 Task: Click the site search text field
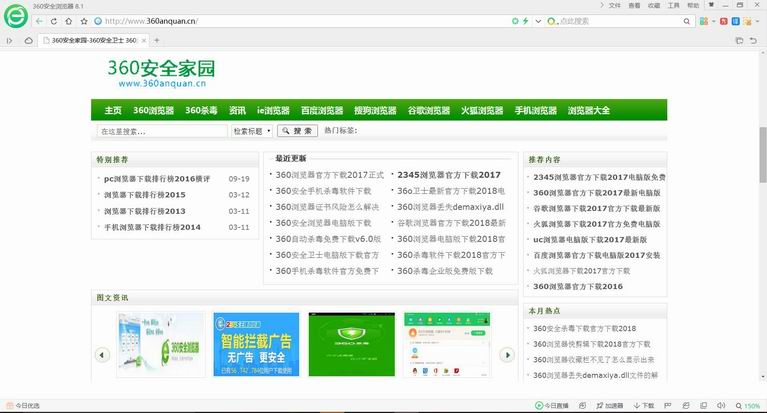162,131
